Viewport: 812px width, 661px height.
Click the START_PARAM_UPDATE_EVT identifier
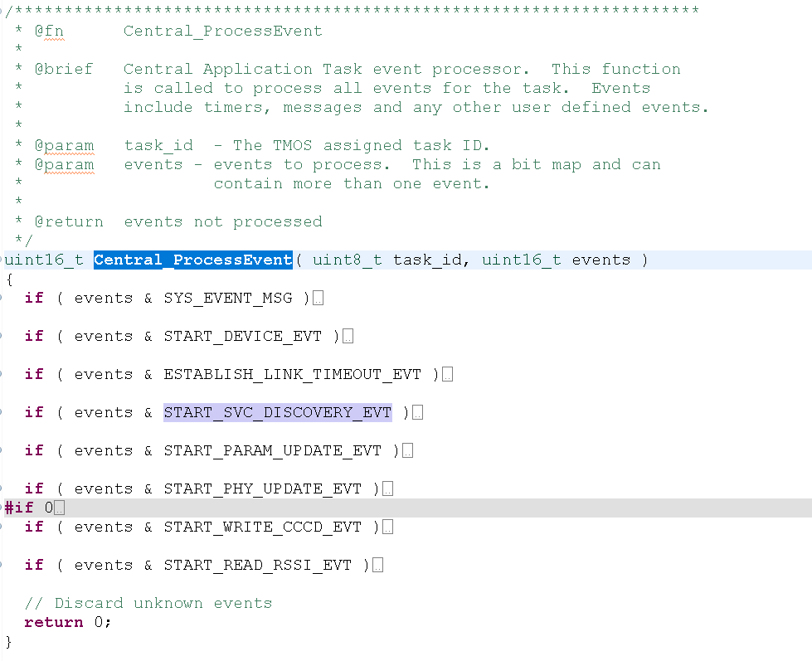[x=273, y=451]
